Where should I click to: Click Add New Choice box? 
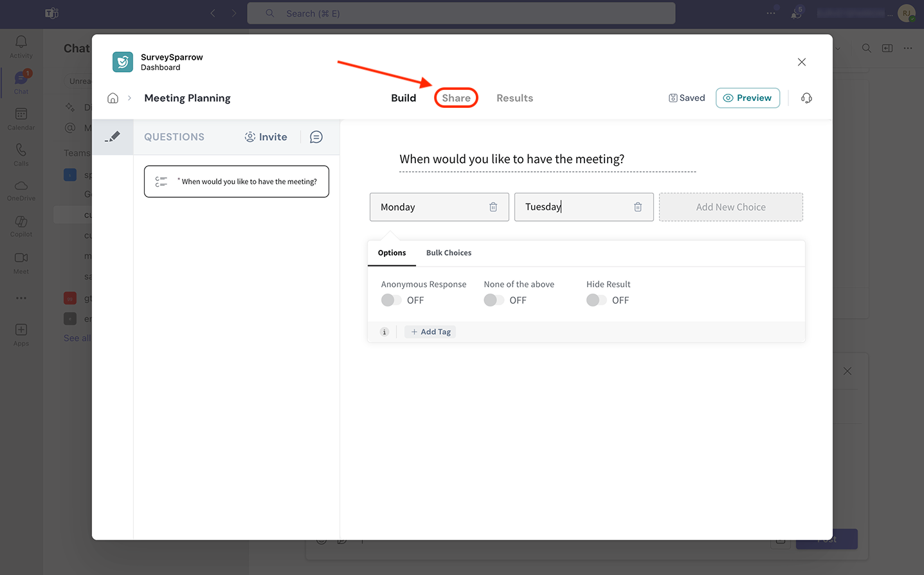tap(730, 207)
